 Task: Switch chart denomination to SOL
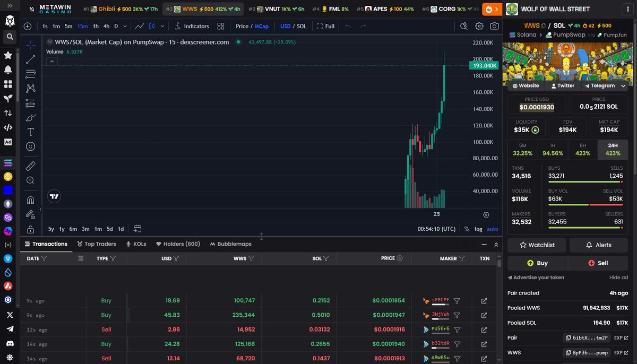(302, 26)
